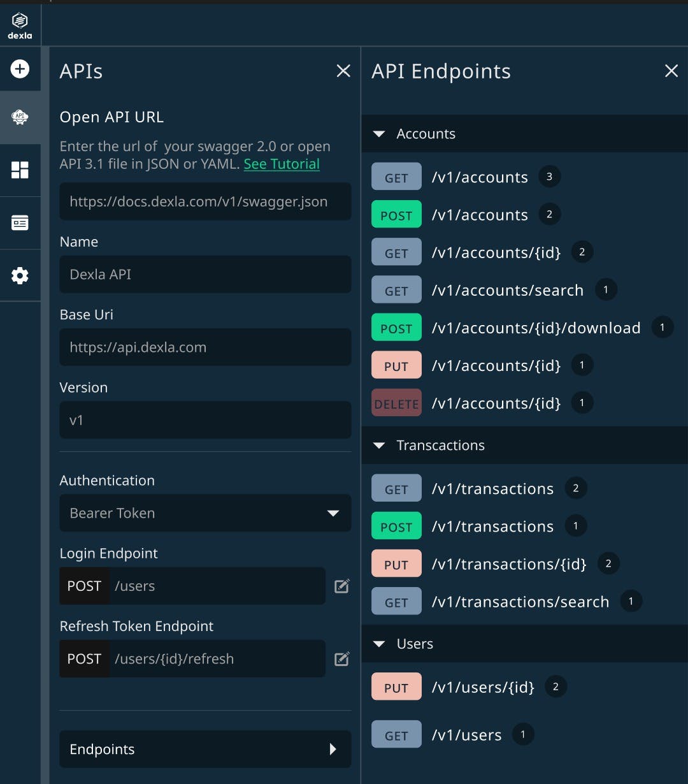Image resolution: width=688 pixels, height=784 pixels.
Task: Click the count badge beside /v1/accounts/search
Action: [606, 289]
